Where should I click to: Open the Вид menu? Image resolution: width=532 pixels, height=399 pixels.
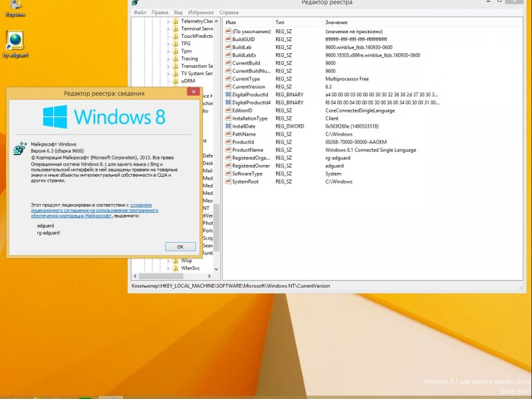[x=178, y=12]
